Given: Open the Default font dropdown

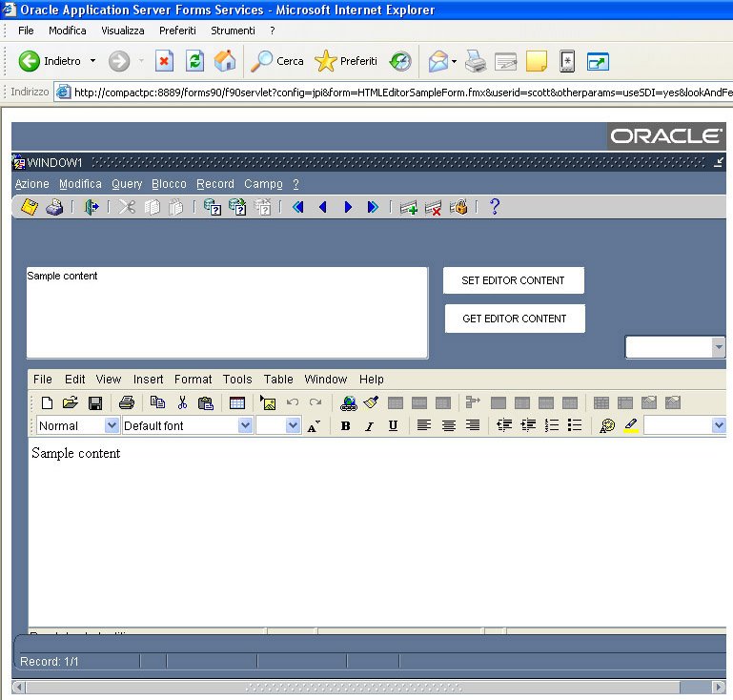Looking at the screenshot, I should 245,425.
